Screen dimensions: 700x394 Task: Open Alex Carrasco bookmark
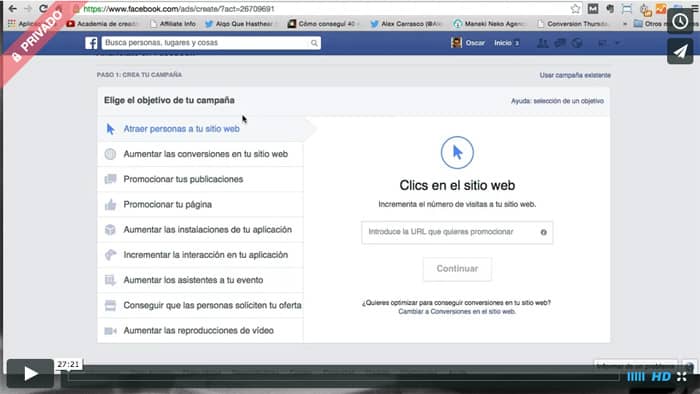[x=406, y=24]
